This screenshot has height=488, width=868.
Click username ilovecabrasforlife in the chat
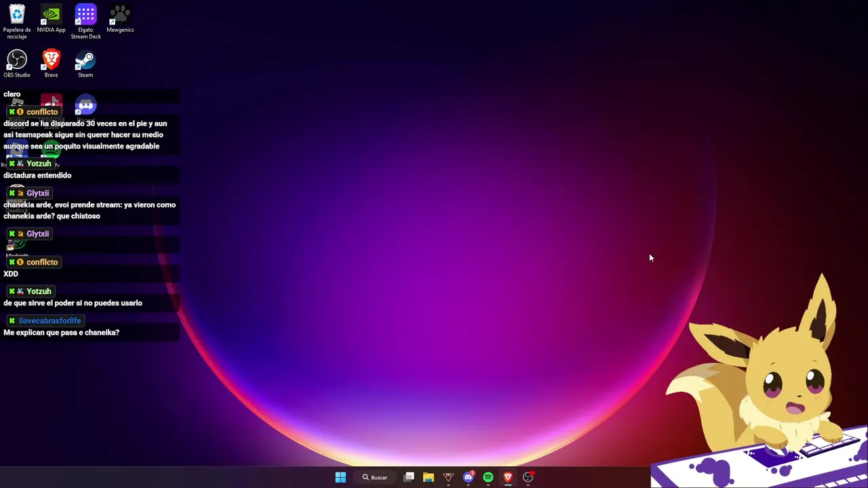pyautogui.click(x=50, y=321)
